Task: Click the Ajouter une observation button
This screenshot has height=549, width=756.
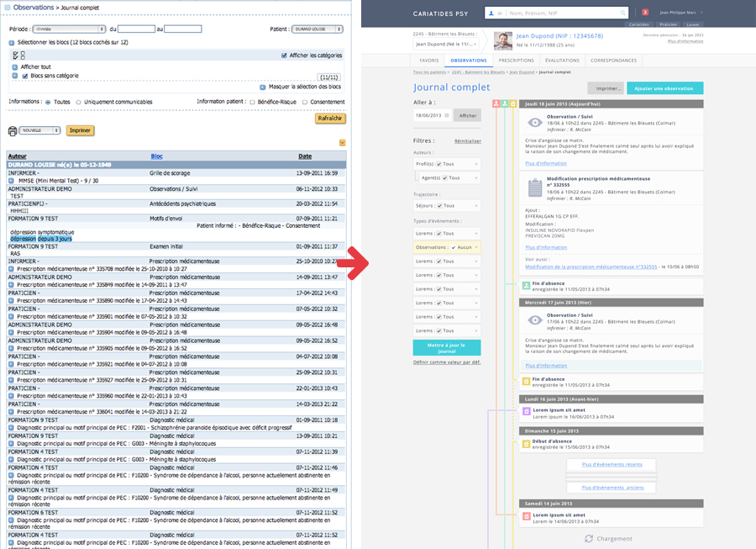Action: (664, 87)
